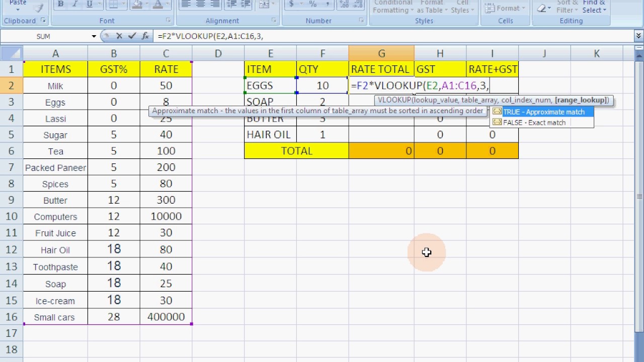
Task: Open the Name Box dropdown arrow
Action: [94, 36]
